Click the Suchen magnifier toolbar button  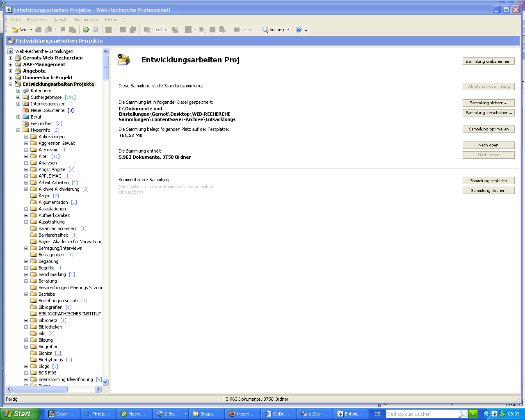point(273,30)
